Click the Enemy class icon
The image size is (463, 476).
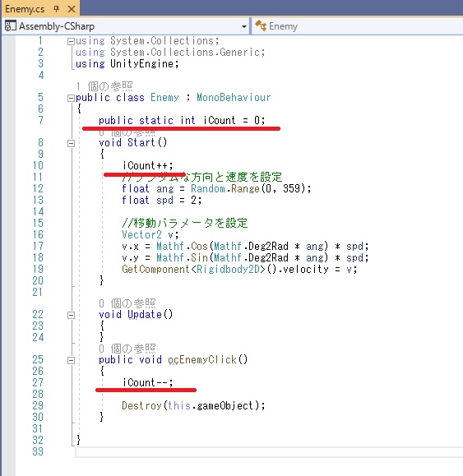pyautogui.click(x=261, y=25)
